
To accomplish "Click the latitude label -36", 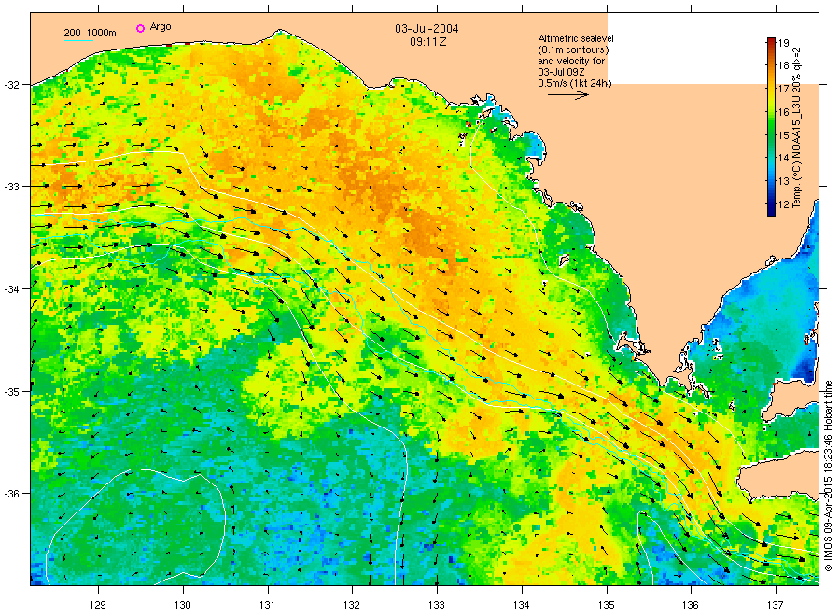I will pos(10,494).
